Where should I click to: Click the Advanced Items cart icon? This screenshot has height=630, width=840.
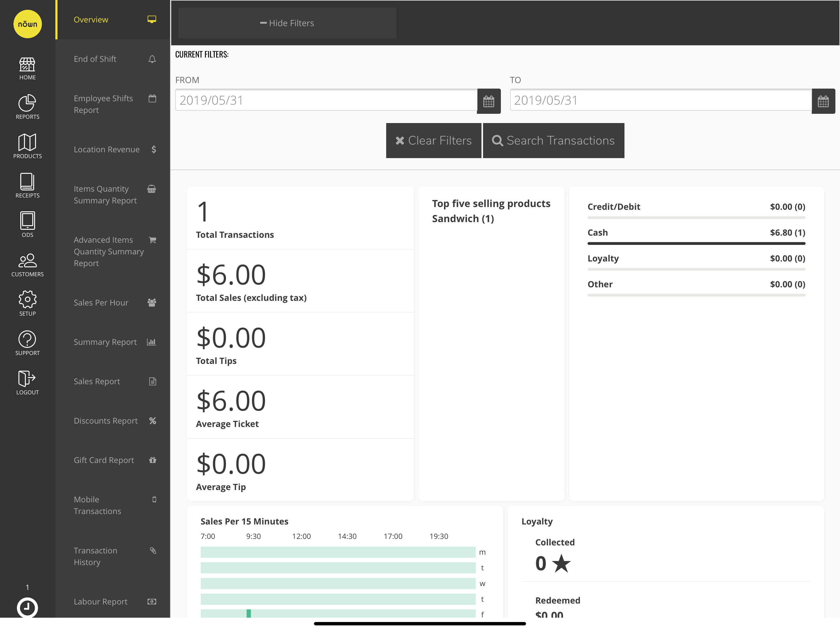click(x=153, y=240)
